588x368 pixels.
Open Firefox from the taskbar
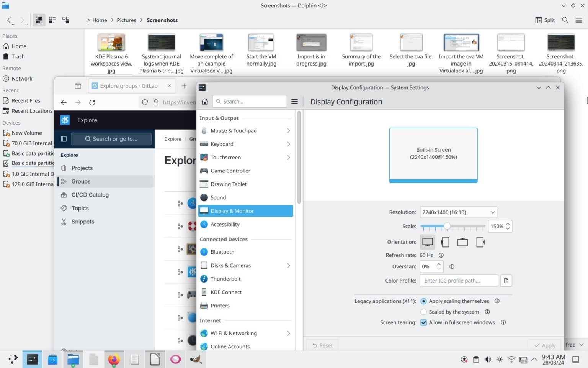[x=114, y=359]
